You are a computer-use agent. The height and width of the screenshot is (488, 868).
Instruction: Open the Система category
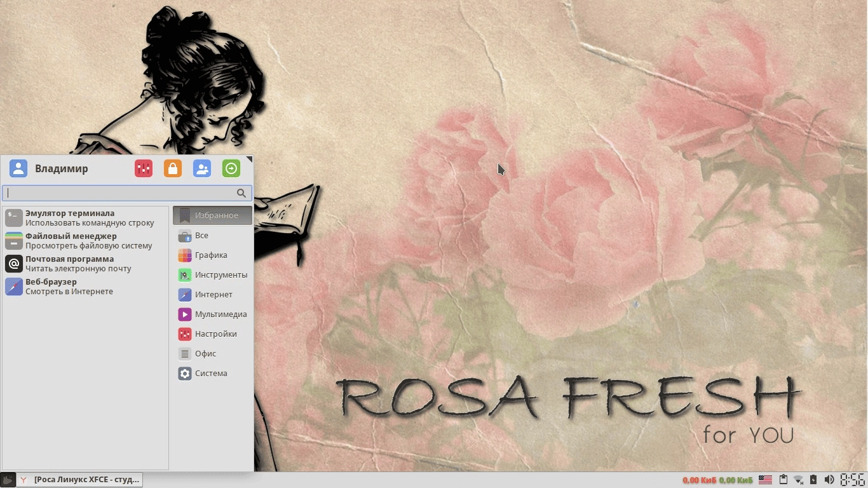[212, 373]
